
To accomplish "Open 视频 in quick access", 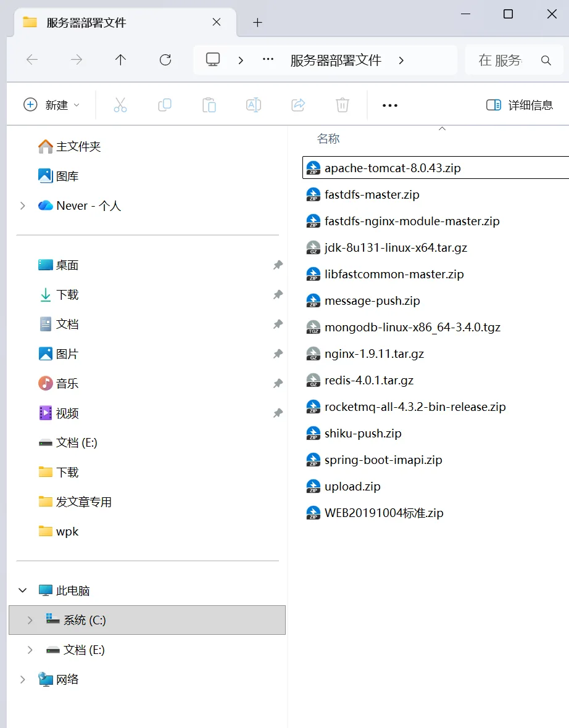I will 58,413.
